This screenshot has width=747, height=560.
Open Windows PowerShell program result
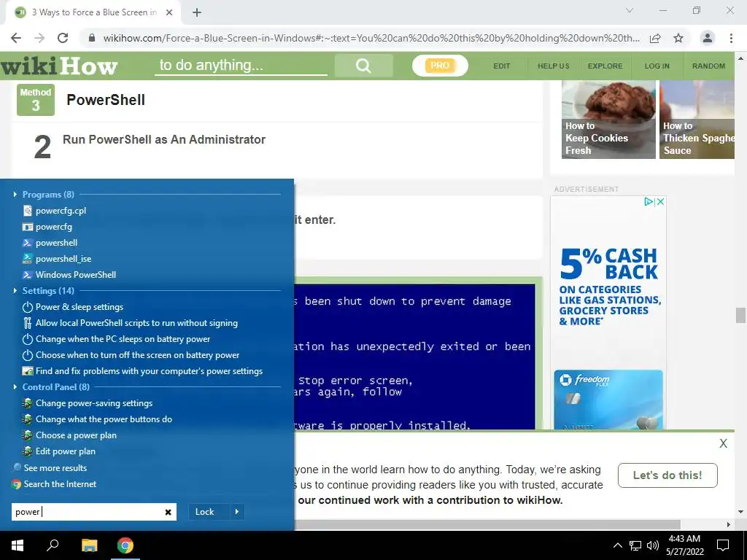click(69, 275)
